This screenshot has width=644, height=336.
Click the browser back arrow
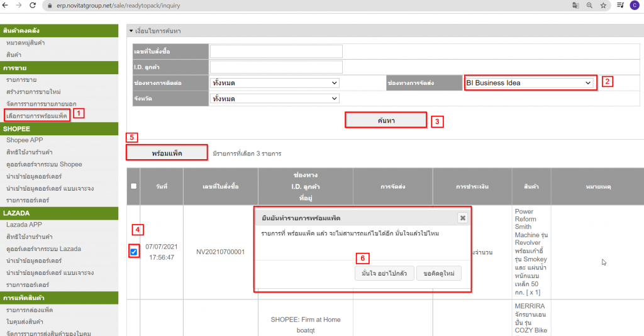tap(6, 5)
